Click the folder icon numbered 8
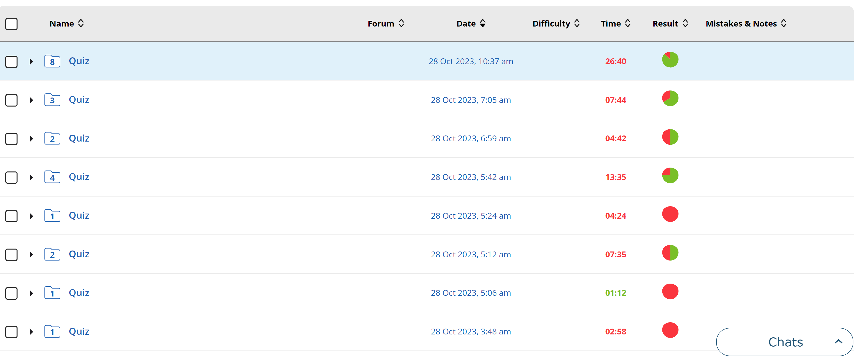This screenshot has height=359, width=868. tap(52, 61)
